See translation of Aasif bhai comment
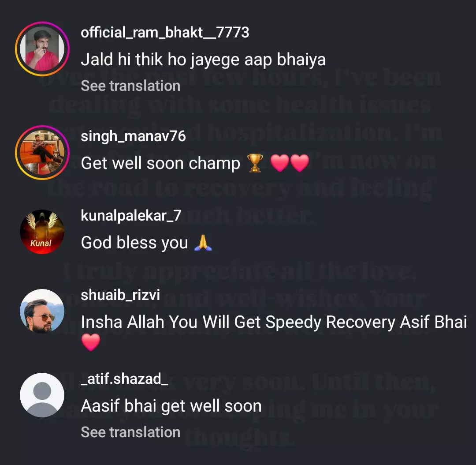Image resolution: width=476 pixels, height=465 pixels. point(130,432)
